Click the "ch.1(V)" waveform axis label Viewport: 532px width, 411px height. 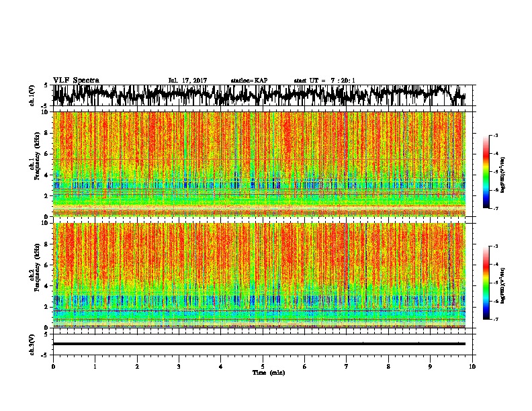32,95
